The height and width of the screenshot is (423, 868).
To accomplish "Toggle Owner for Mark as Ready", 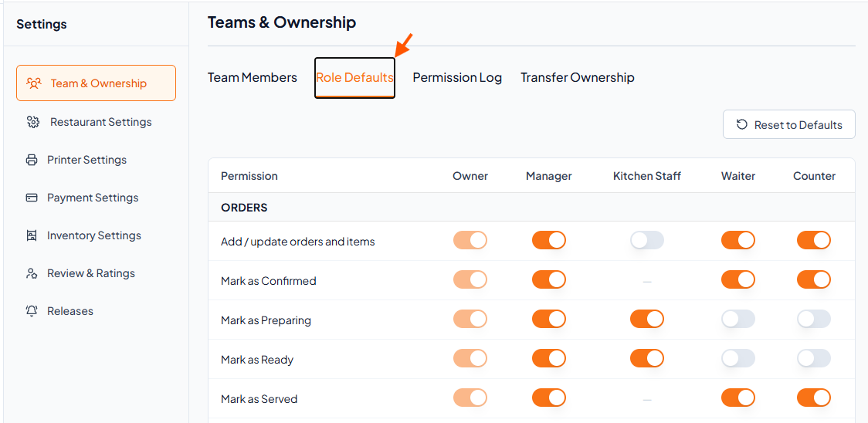I will (x=470, y=358).
